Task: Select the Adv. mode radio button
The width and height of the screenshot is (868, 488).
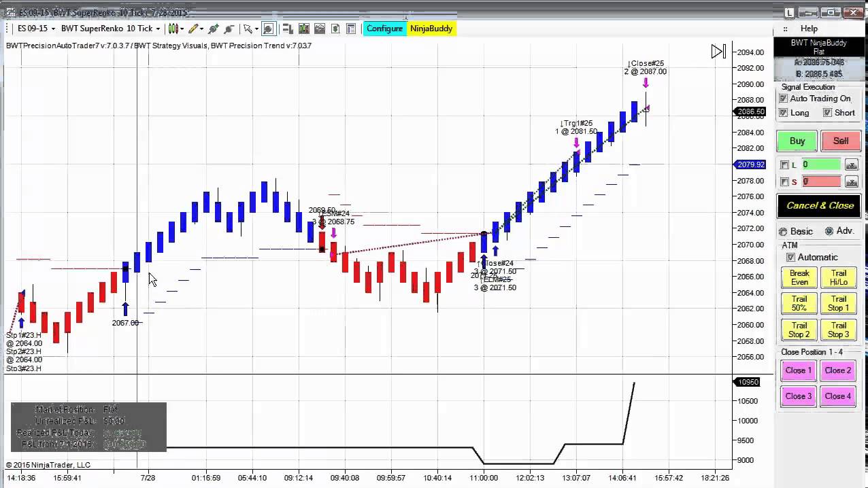Action: point(829,231)
